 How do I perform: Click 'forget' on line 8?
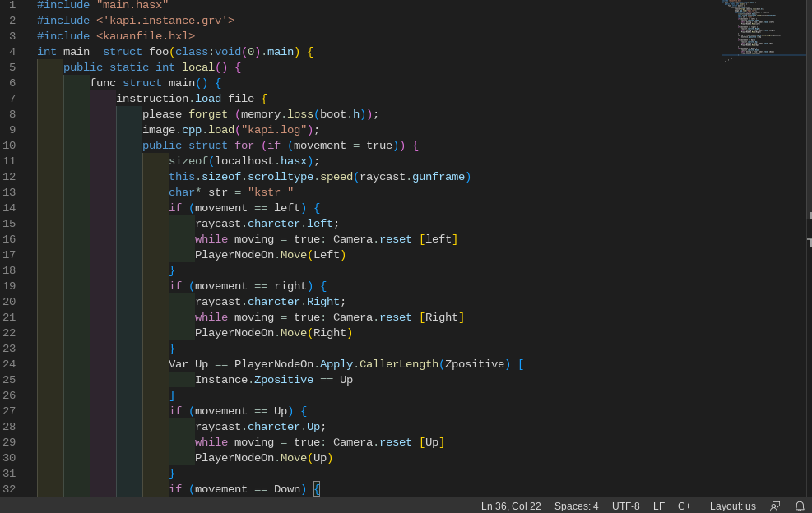point(208,114)
